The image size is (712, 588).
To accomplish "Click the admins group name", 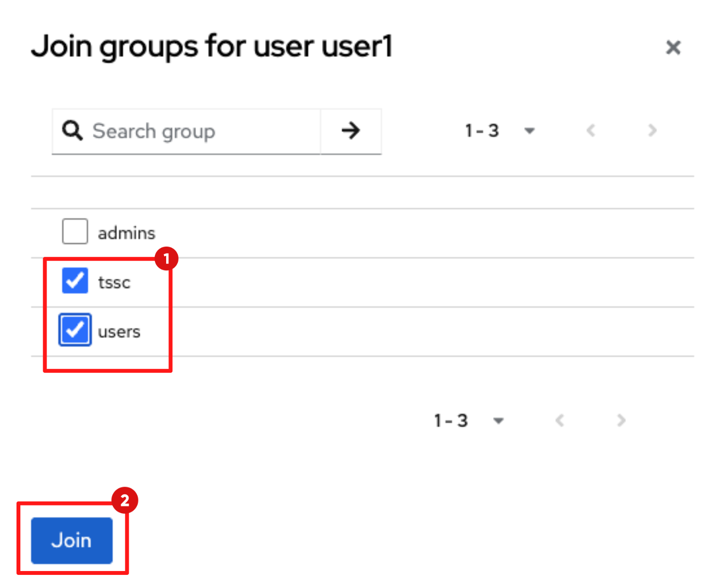I will pyautogui.click(x=126, y=232).
